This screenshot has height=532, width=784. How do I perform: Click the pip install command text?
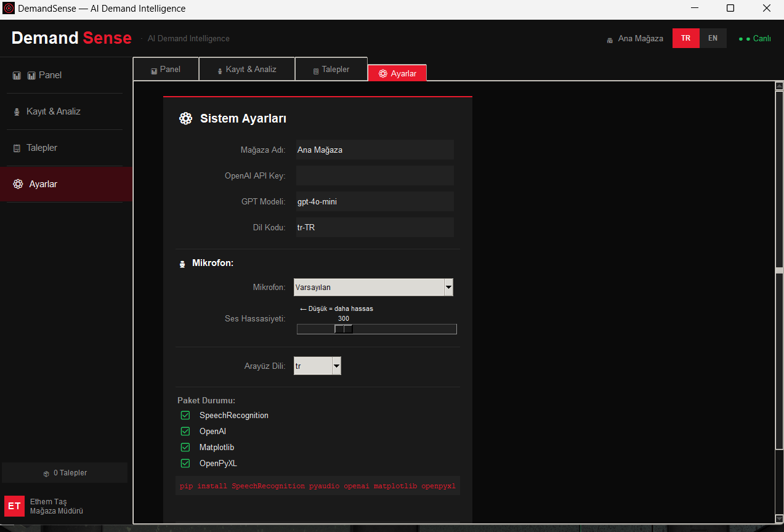click(x=318, y=486)
